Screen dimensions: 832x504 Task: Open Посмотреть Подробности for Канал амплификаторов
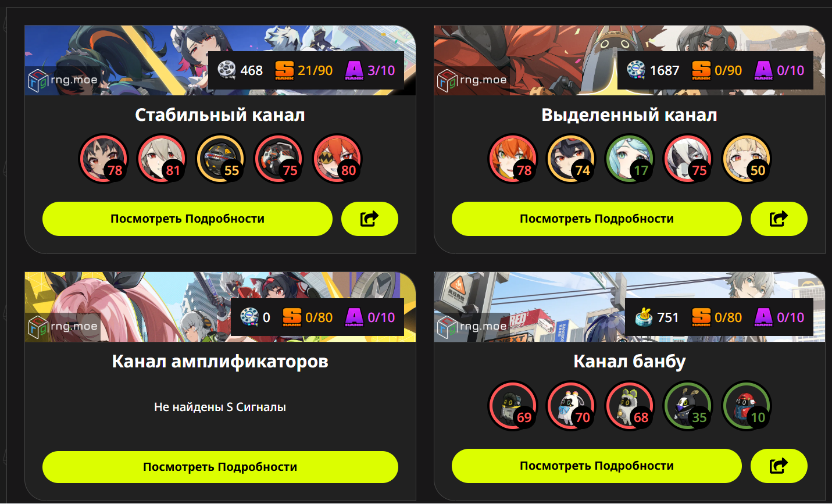[220, 467]
